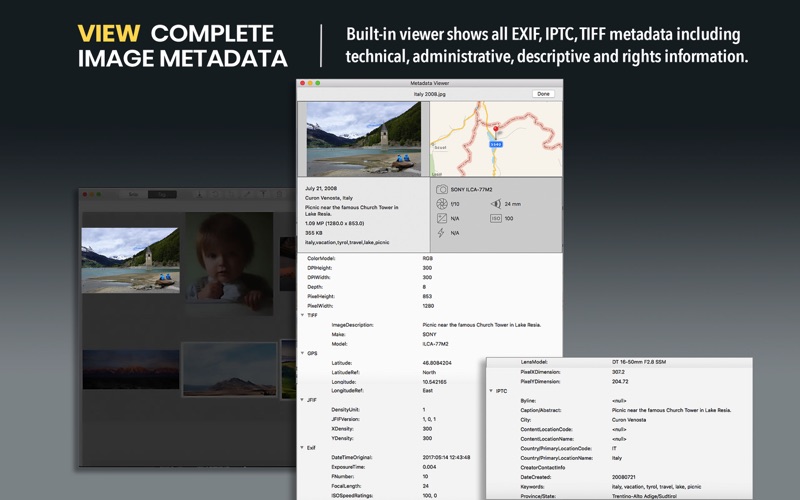Image resolution: width=800 pixels, height=500 pixels.
Task: Click the DPIWidth row label
Action: click(x=319, y=278)
